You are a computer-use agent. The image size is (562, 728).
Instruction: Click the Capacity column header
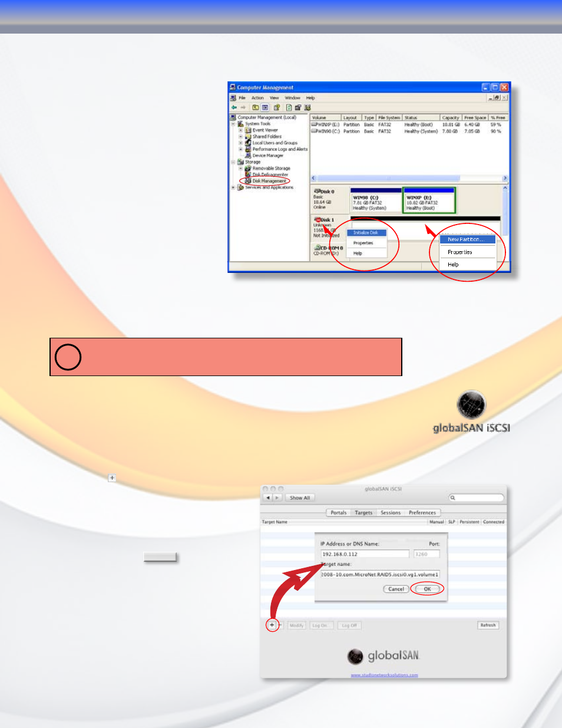pyautogui.click(x=451, y=117)
